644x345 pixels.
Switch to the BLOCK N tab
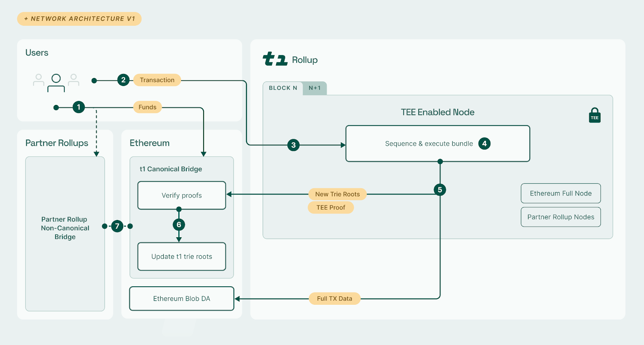point(283,88)
